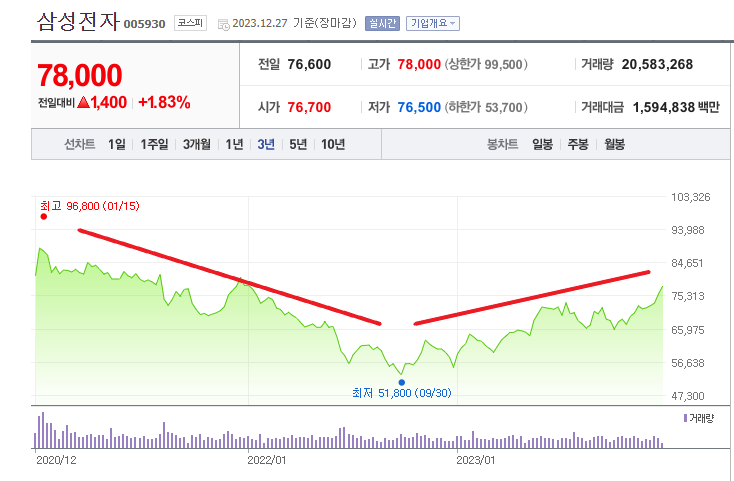Image resolution: width=734 pixels, height=481 pixels.
Task: Click the 최저 51,800 (09/30) label
Action: 402,393
